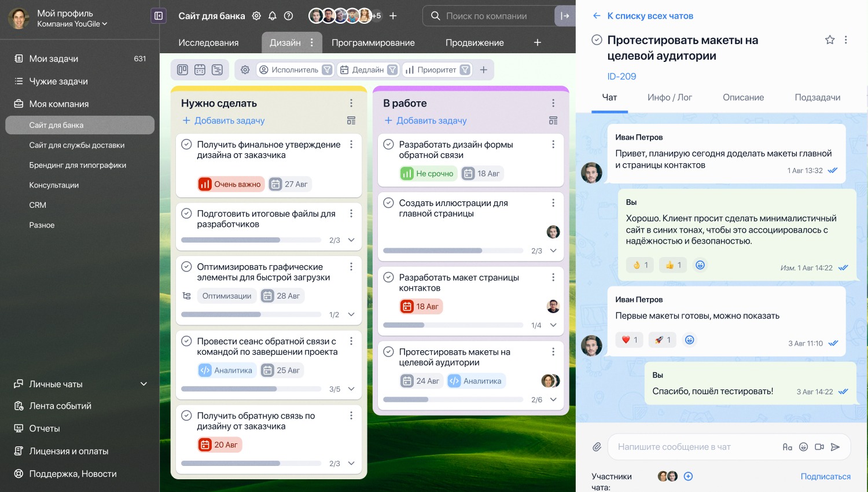Check off 'Оптимизировать графические элементы' task

(186, 267)
